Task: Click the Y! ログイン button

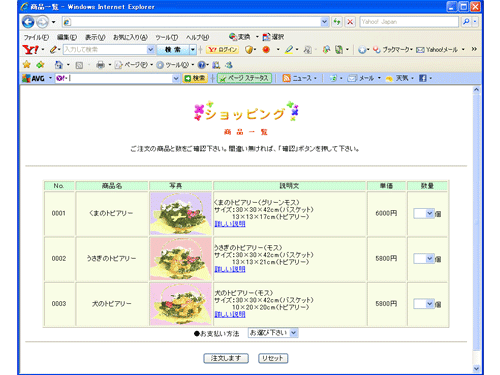Action: 222,50
